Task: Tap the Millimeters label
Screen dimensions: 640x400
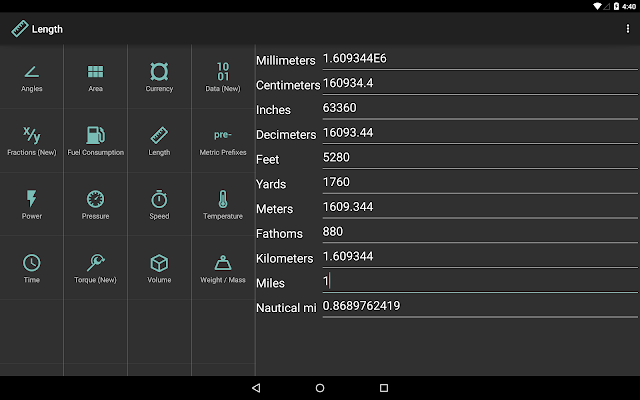Action: [286, 60]
